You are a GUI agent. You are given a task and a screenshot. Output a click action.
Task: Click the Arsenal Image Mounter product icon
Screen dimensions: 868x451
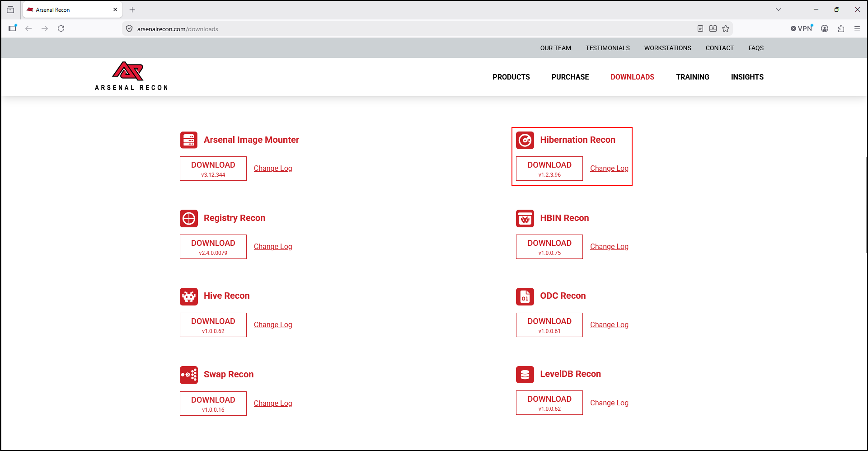pos(189,140)
